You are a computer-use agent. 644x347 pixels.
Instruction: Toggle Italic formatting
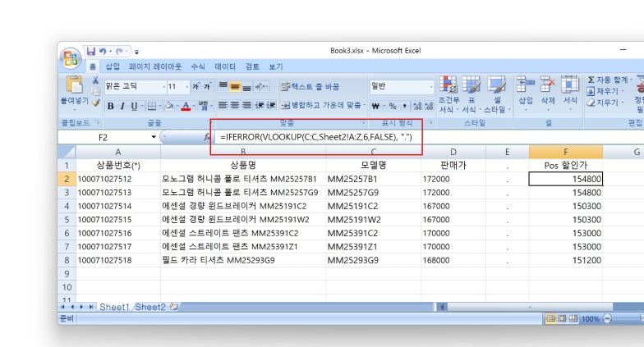(122, 106)
